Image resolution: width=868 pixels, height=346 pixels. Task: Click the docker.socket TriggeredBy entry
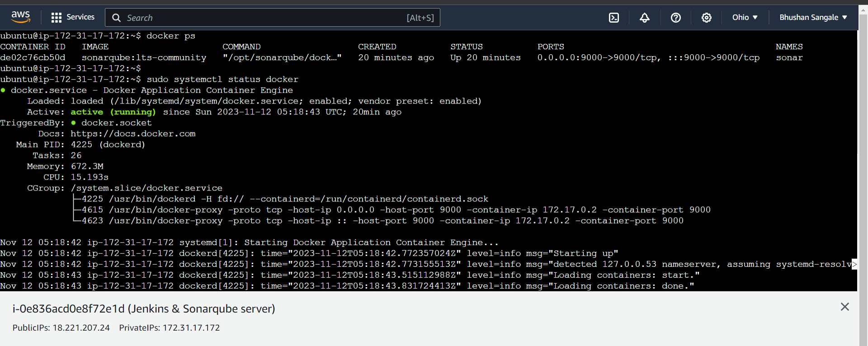[117, 123]
